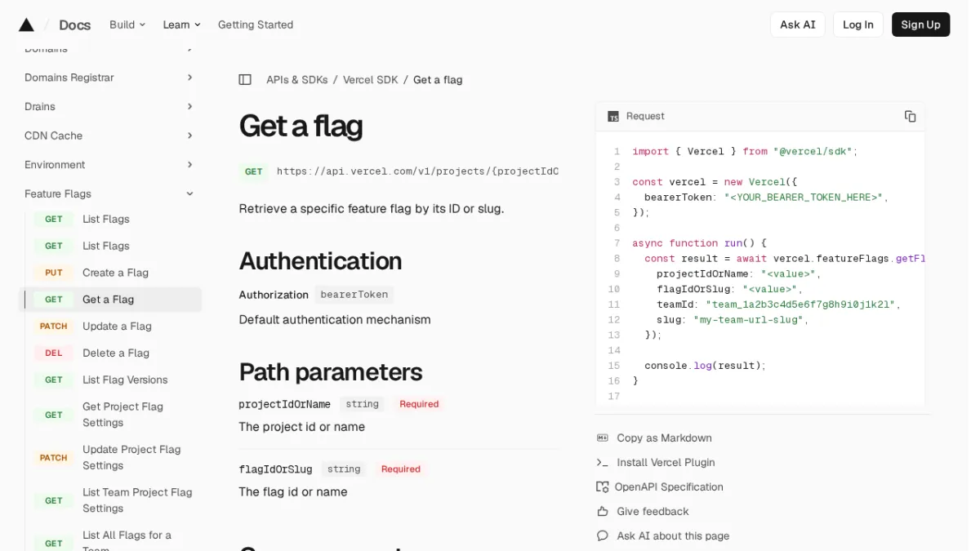Toggle the sidebar panel icon
This screenshot has width=980, height=551.
click(x=245, y=79)
